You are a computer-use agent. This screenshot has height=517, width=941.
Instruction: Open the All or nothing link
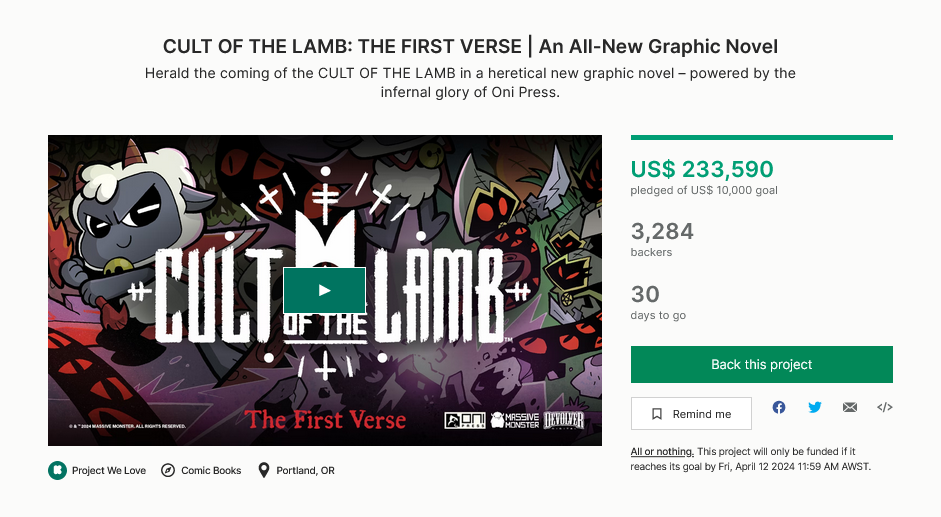(662, 452)
